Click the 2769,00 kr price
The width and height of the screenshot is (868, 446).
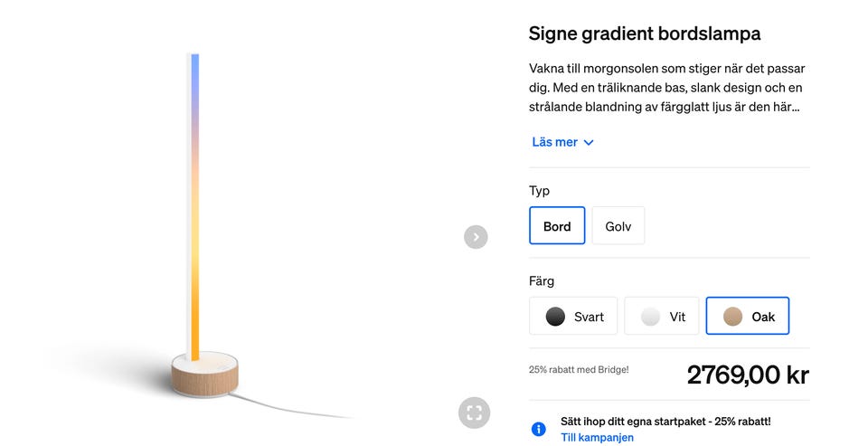[x=748, y=375]
